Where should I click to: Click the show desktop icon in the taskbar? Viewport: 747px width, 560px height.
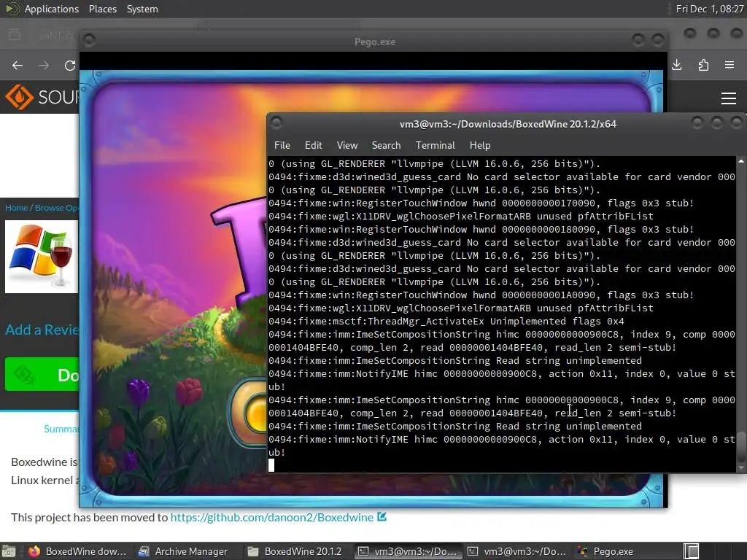[9, 551]
